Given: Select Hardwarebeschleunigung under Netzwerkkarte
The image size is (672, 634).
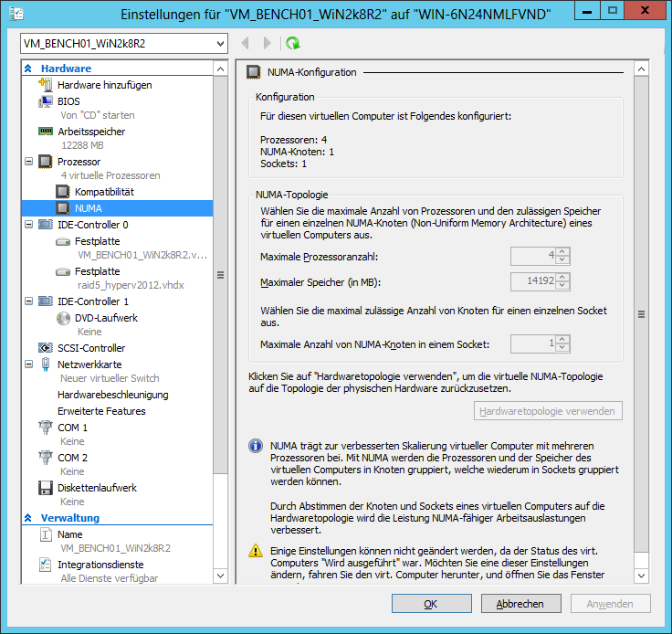Looking at the screenshot, I should point(112,395).
